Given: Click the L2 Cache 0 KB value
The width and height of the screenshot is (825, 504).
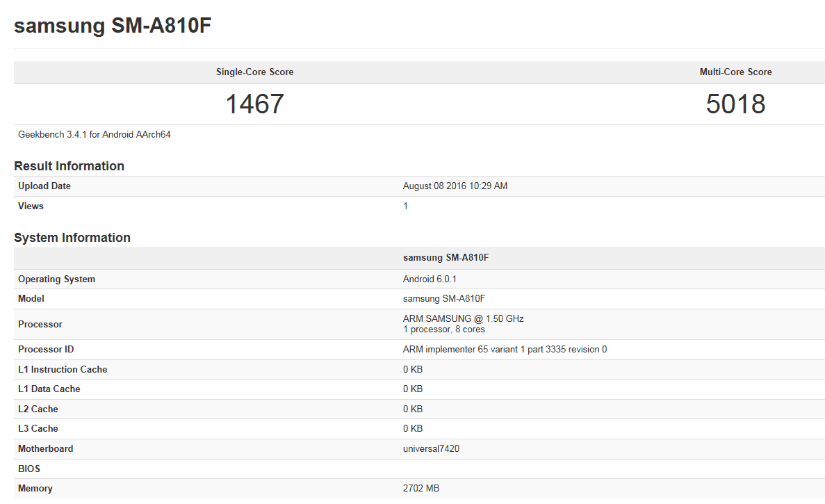Looking at the screenshot, I should click(412, 409).
